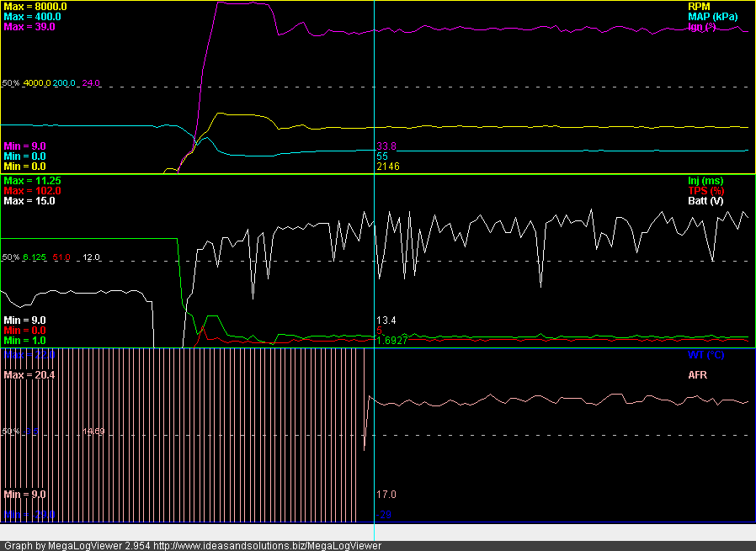756x551 pixels.
Task: Select the yellow Min = 0.0 label
Action: (25, 167)
